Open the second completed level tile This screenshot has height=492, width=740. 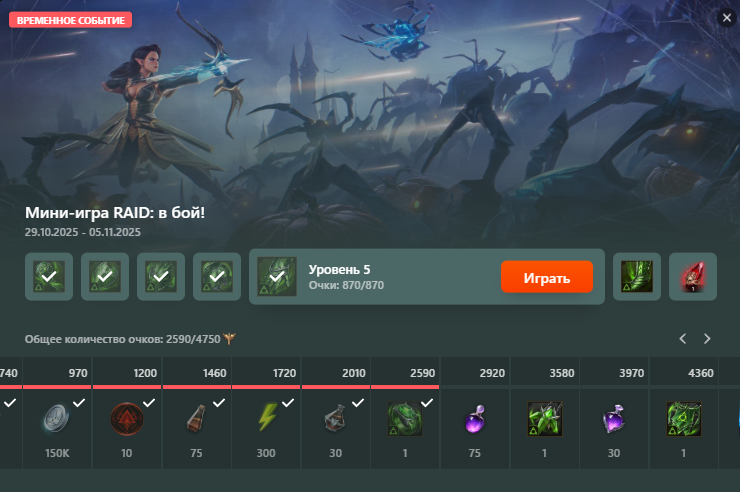click(105, 276)
